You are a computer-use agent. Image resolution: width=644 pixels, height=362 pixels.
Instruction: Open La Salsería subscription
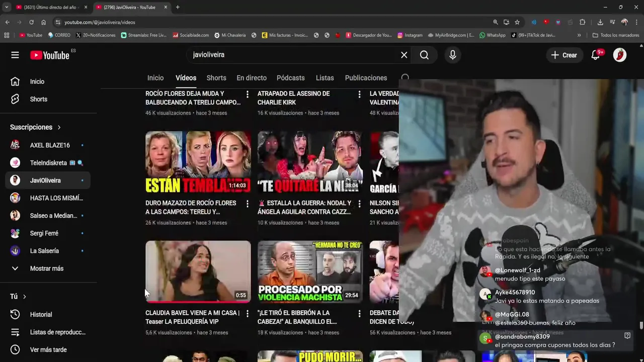[x=49, y=251]
